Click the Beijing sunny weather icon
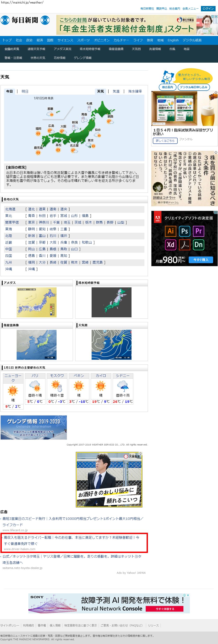Viewport: 218px width, 644px height. coord(79,386)
